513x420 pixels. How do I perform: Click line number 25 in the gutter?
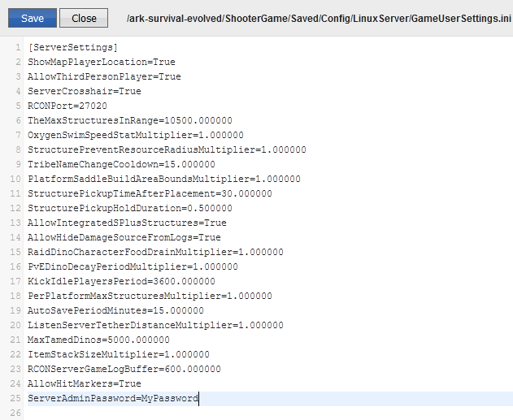[x=15, y=398]
